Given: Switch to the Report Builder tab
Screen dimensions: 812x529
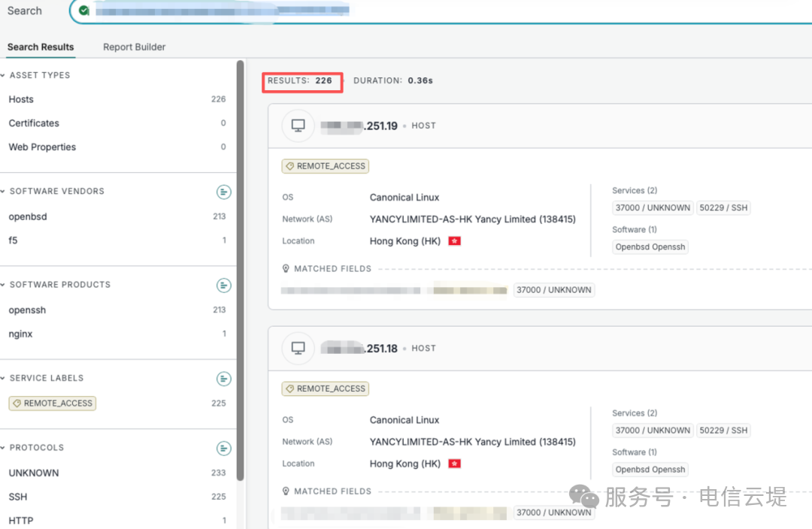Looking at the screenshot, I should tap(134, 47).
